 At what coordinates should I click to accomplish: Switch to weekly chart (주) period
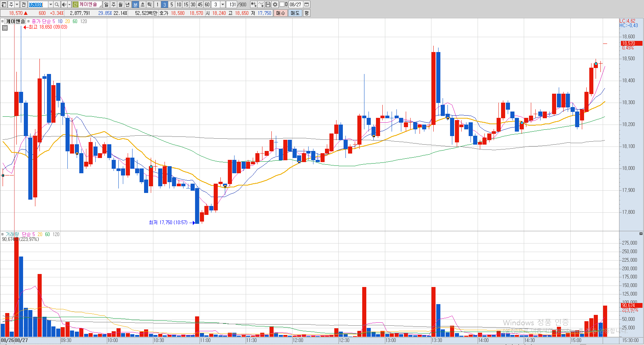point(114,4)
